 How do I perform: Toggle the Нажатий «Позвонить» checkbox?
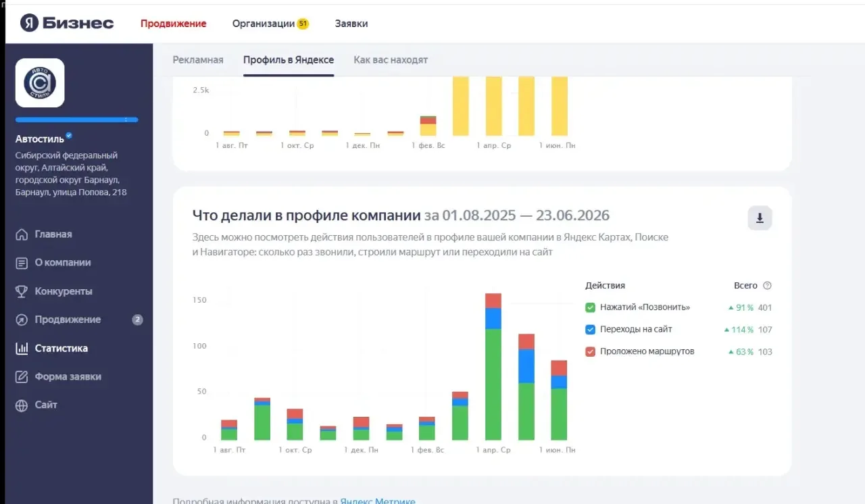coord(590,307)
